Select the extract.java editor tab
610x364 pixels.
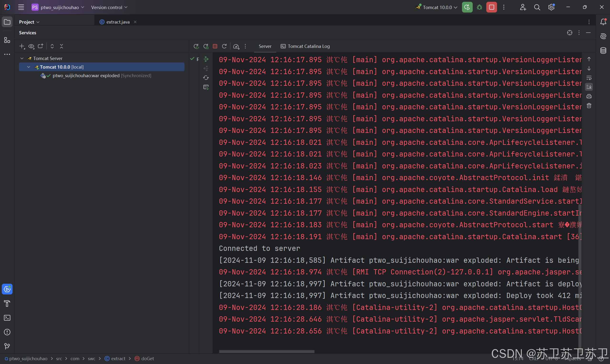(118, 22)
